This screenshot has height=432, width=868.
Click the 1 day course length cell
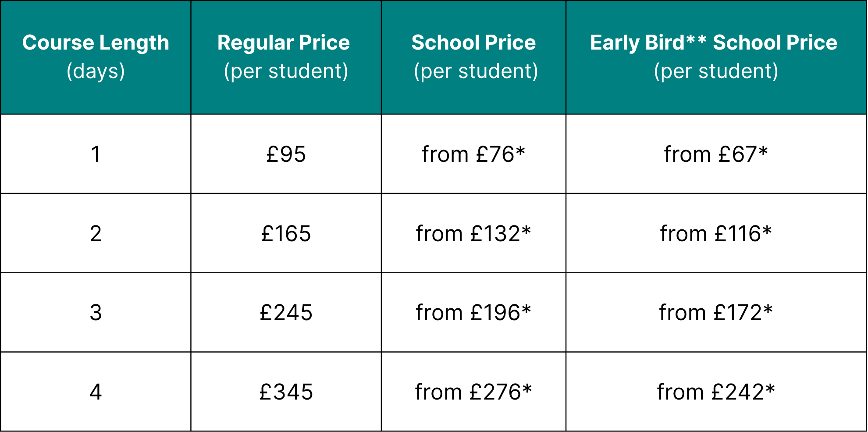click(x=96, y=154)
